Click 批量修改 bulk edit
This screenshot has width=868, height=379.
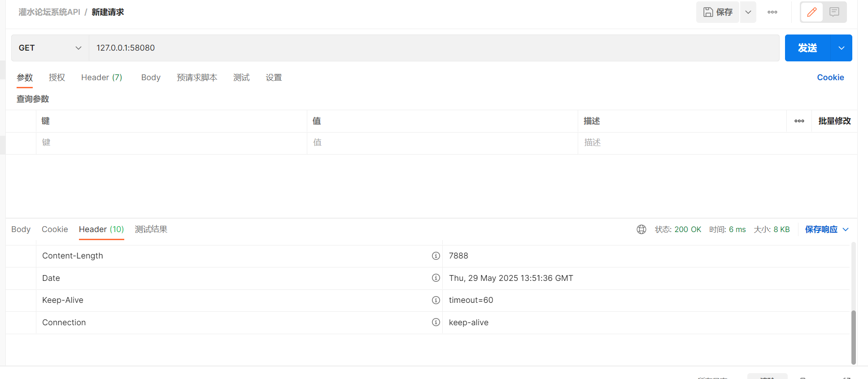tap(834, 121)
